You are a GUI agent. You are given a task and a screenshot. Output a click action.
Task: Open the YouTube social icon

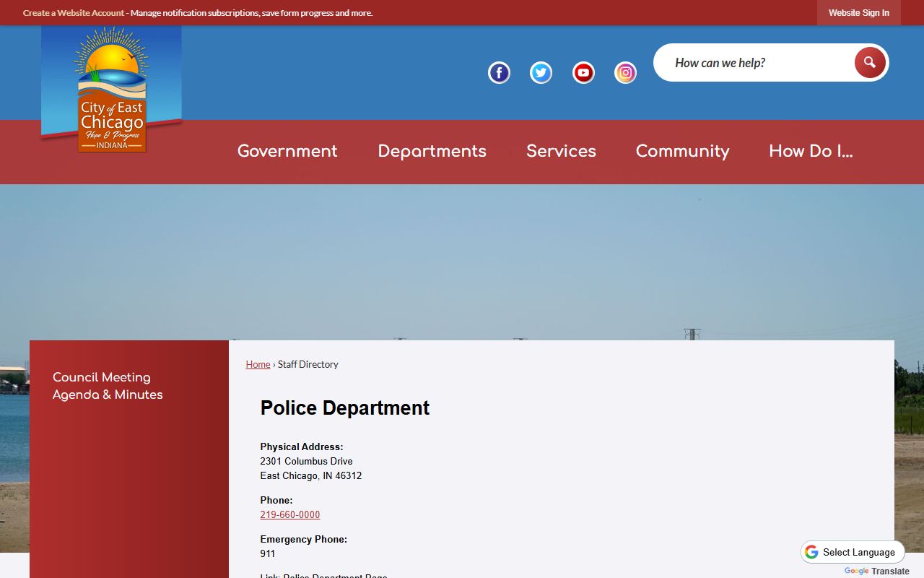583,73
